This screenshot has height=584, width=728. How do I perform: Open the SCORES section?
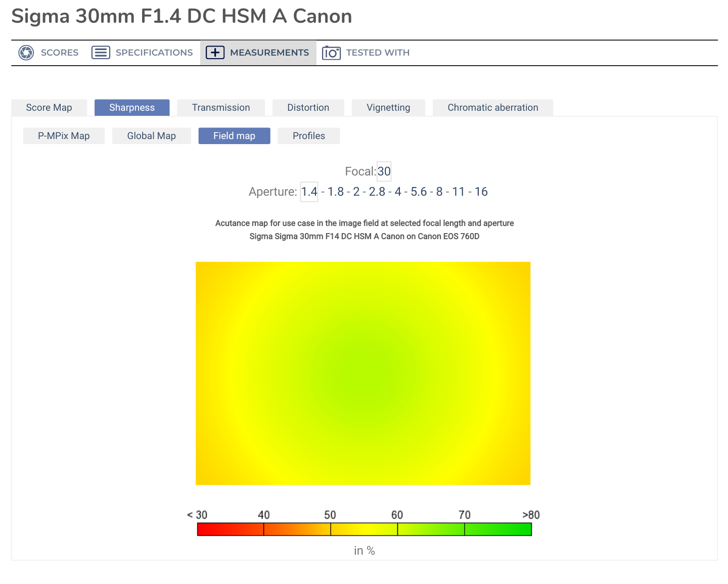click(x=49, y=53)
